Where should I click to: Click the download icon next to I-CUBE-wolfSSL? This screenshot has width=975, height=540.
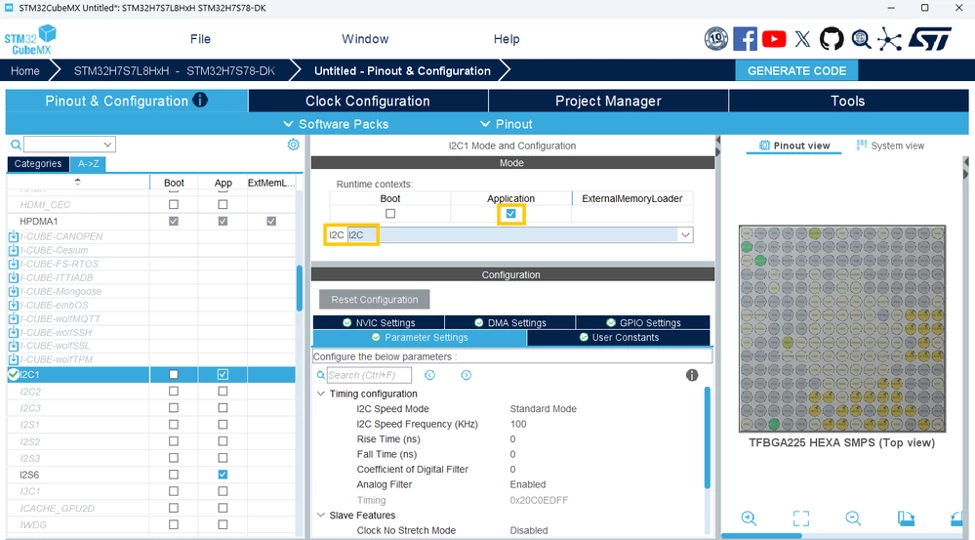pyautogui.click(x=13, y=346)
